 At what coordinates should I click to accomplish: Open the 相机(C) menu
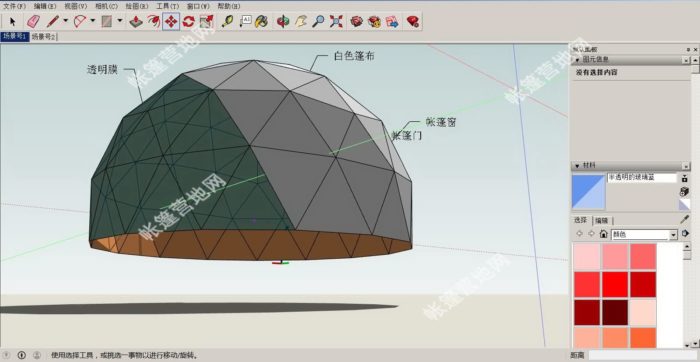click(106, 6)
